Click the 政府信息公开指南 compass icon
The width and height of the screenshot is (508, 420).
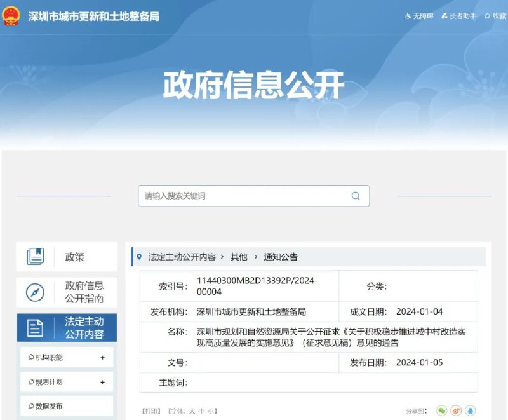(x=36, y=292)
